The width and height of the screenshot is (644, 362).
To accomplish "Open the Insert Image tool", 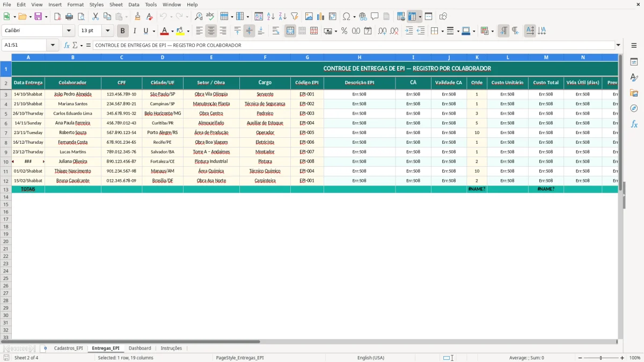I will (309, 16).
